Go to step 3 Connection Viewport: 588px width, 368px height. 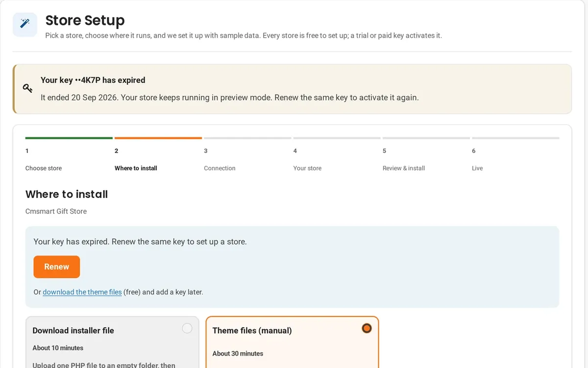[x=247, y=155]
